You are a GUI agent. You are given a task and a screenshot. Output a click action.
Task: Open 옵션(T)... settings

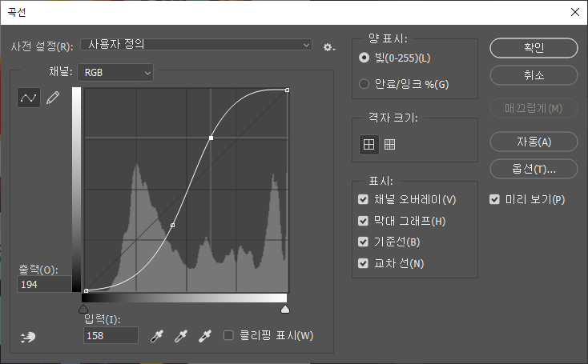point(534,169)
